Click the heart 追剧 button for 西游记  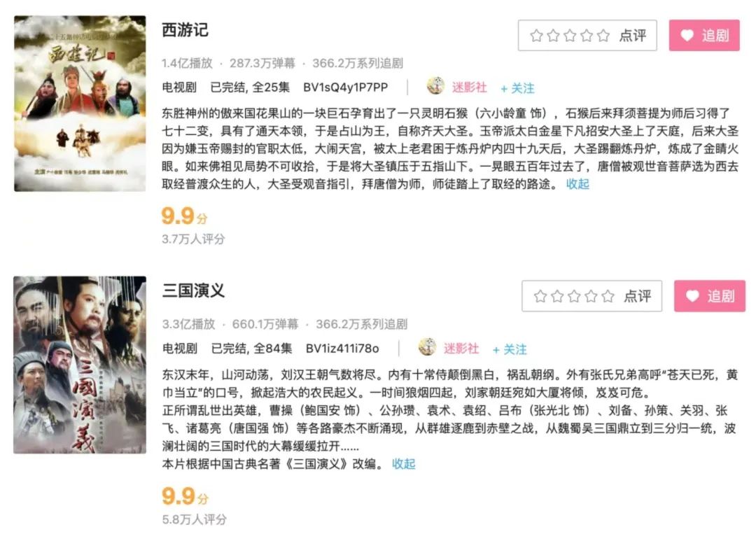[x=704, y=35]
